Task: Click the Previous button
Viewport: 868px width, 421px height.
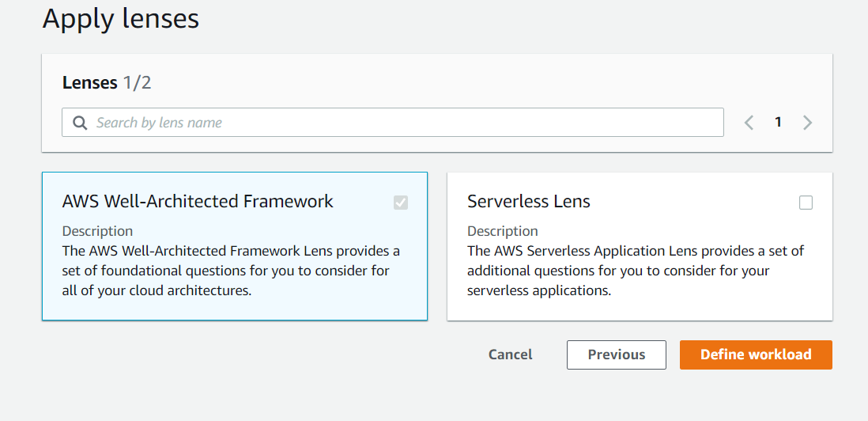Action: (617, 355)
